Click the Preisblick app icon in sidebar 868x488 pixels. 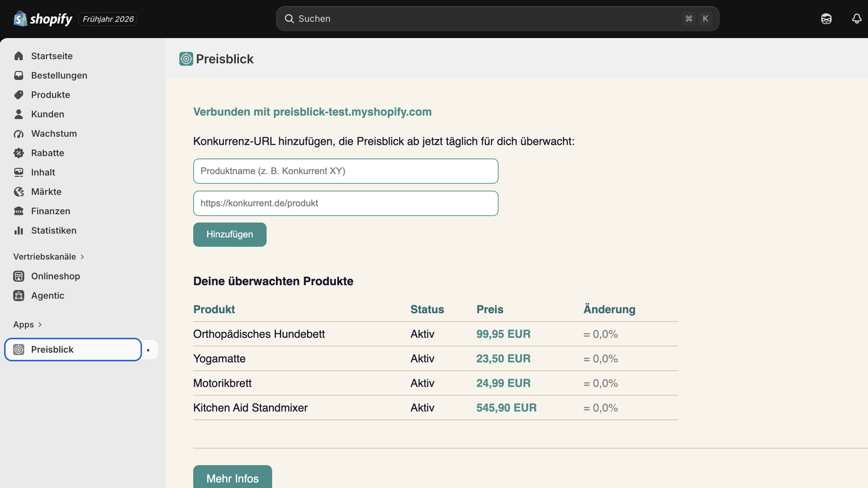19,350
